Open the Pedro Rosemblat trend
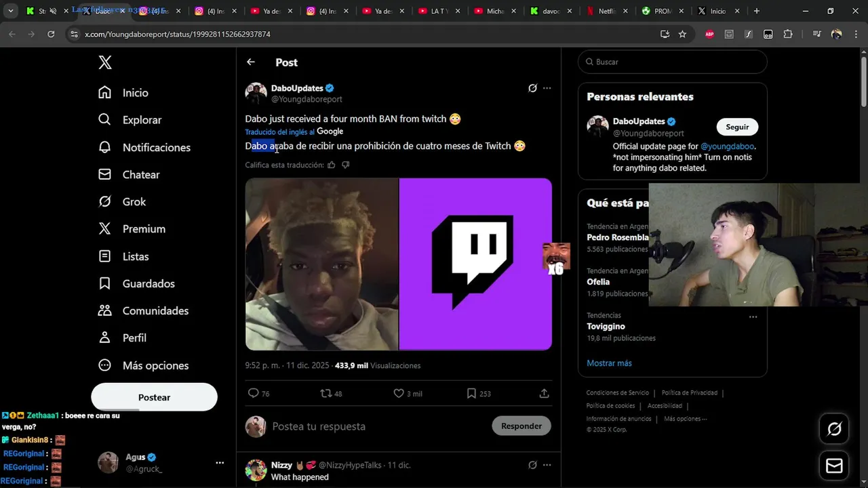Image resolution: width=868 pixels, height=488 pixels. pos(618,238)
